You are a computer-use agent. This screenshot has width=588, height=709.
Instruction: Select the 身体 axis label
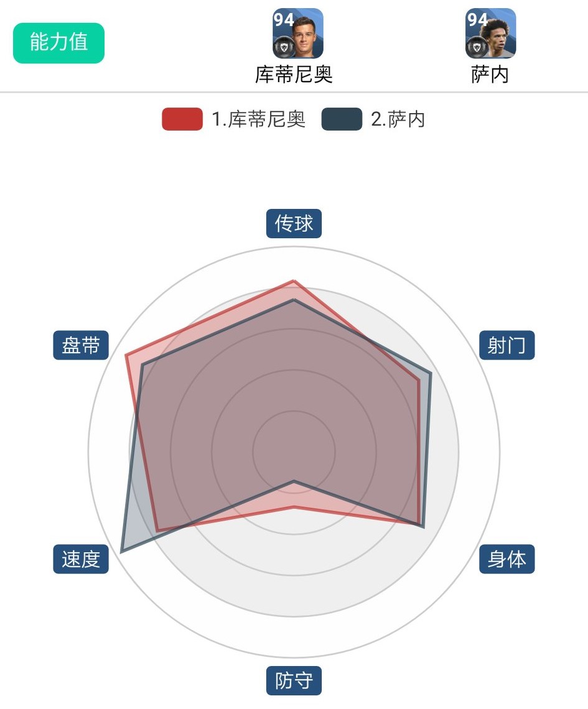click(506, 559)
